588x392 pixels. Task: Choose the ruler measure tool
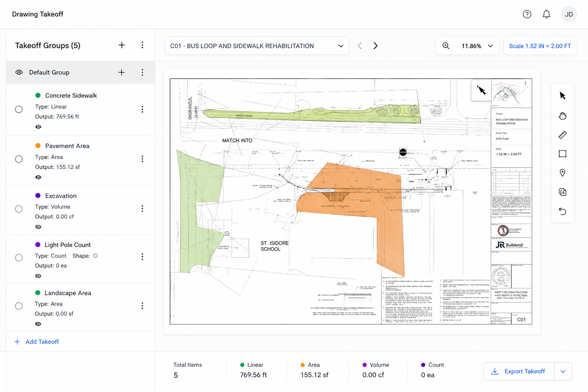pos(562,135)
